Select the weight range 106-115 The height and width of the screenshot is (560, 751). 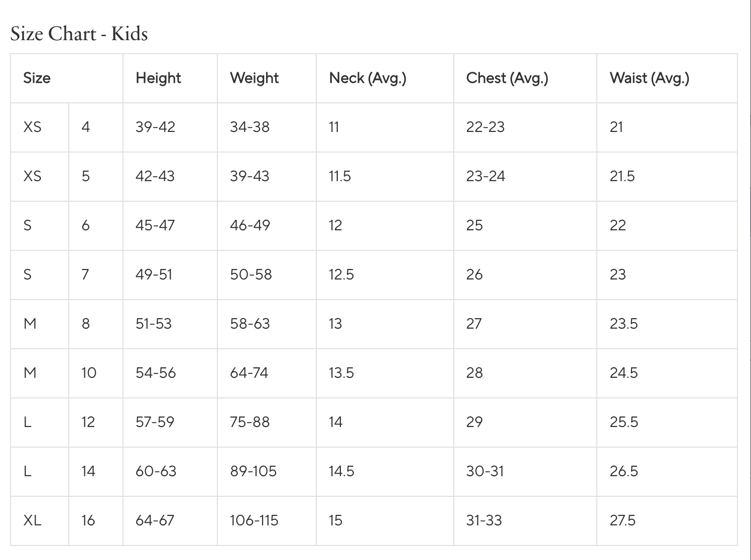(x=254, y=520)
